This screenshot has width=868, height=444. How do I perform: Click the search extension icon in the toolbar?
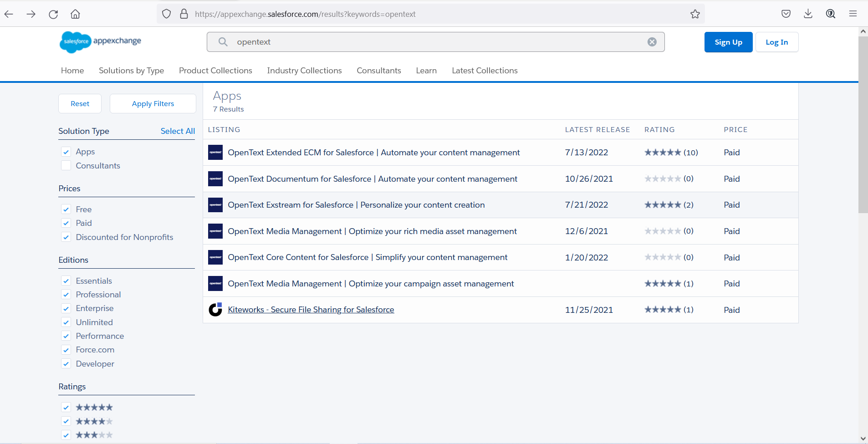click(x=831, y=14)
